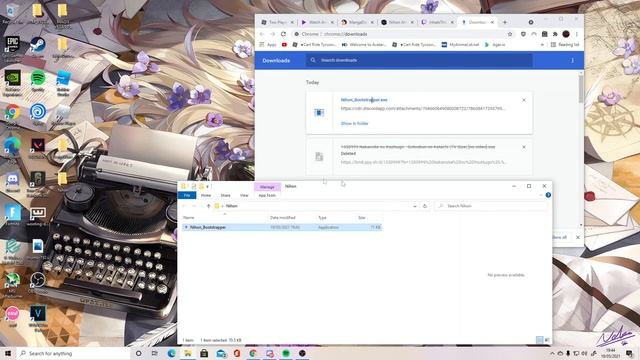Open Welcome to Avatar bookmark

click(364, 45)
